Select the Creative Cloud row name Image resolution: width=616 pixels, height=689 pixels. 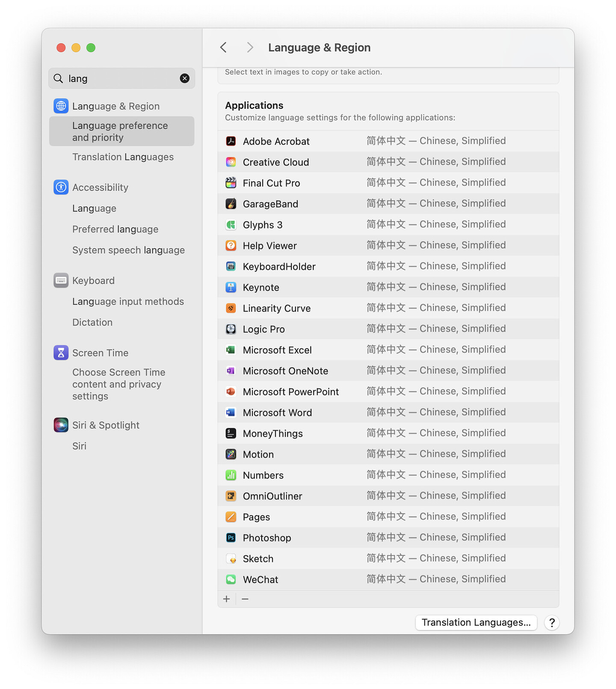(276, 162)
